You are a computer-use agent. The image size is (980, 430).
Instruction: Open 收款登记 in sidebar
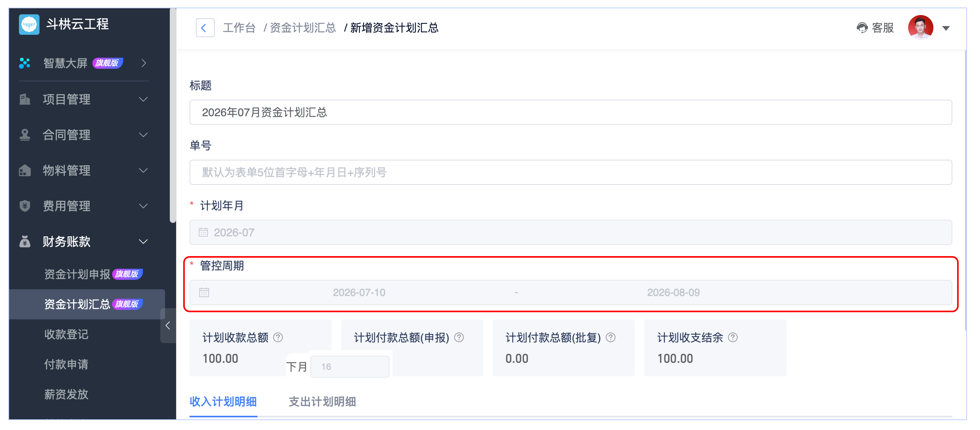click(66, 334)
